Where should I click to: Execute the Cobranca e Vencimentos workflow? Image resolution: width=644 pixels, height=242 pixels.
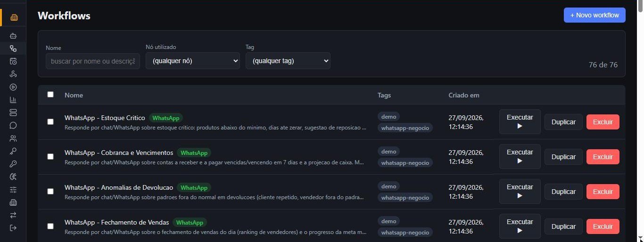tap(520, 156)
